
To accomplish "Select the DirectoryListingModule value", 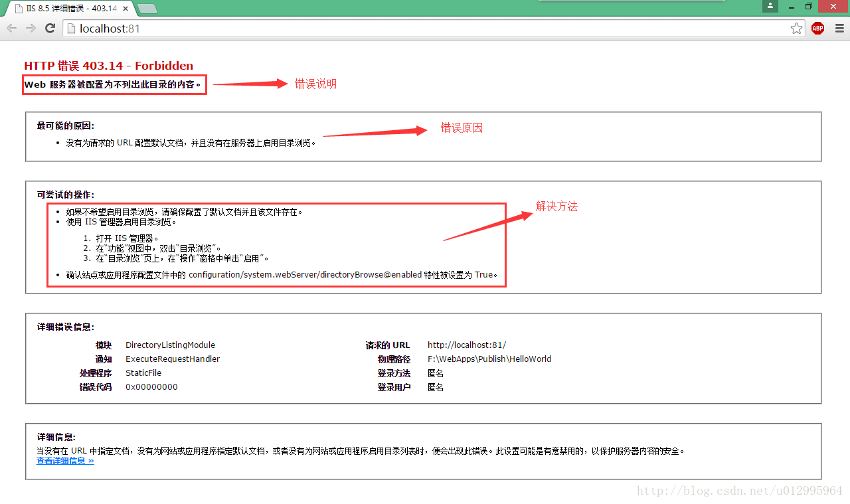I will 170,345.
